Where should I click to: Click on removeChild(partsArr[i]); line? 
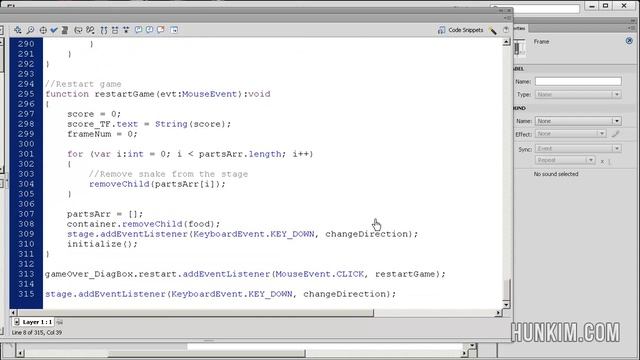point(157,184)
